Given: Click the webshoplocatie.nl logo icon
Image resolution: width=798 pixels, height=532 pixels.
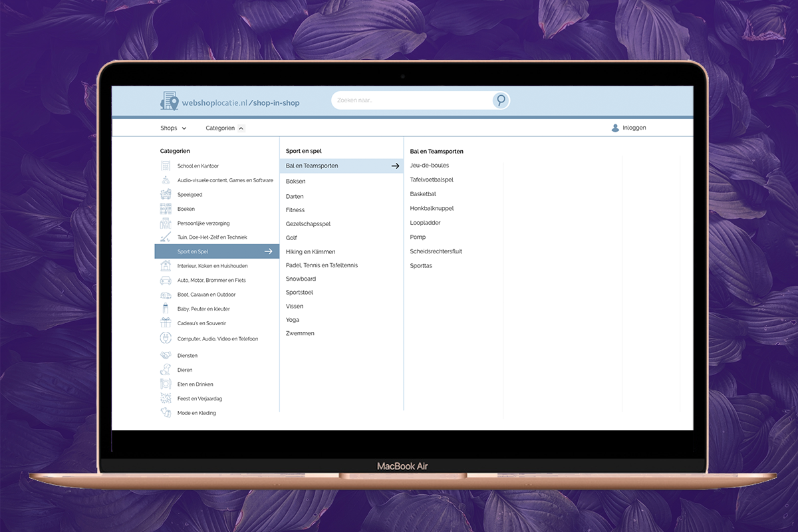Looking at the screenshot, I should point(170,101).
